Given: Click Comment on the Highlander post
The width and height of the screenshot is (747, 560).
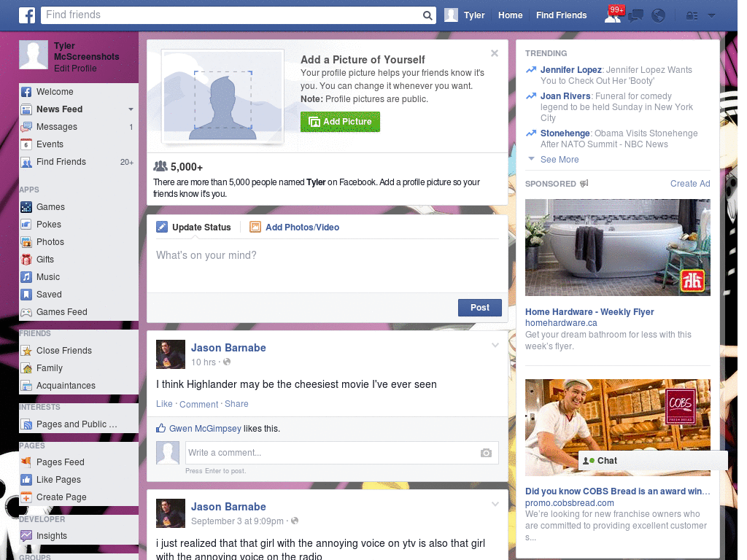Looking at the screenshot, I should click(x=198, y=404).
